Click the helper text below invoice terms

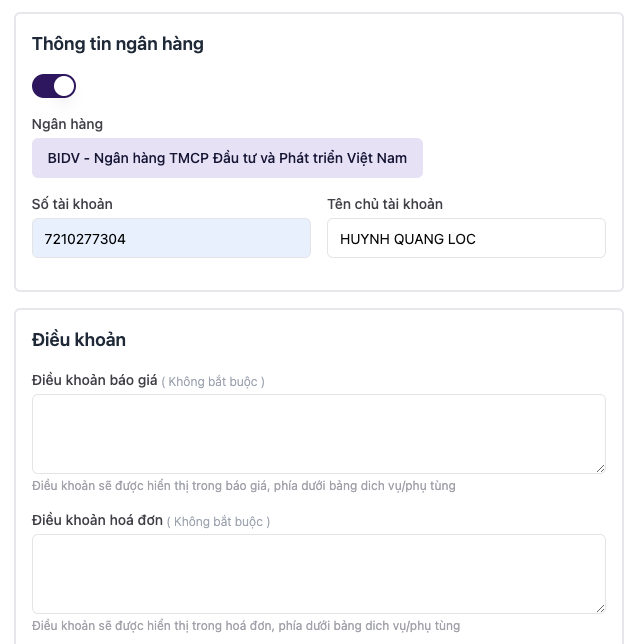click(x=246, y=626)
